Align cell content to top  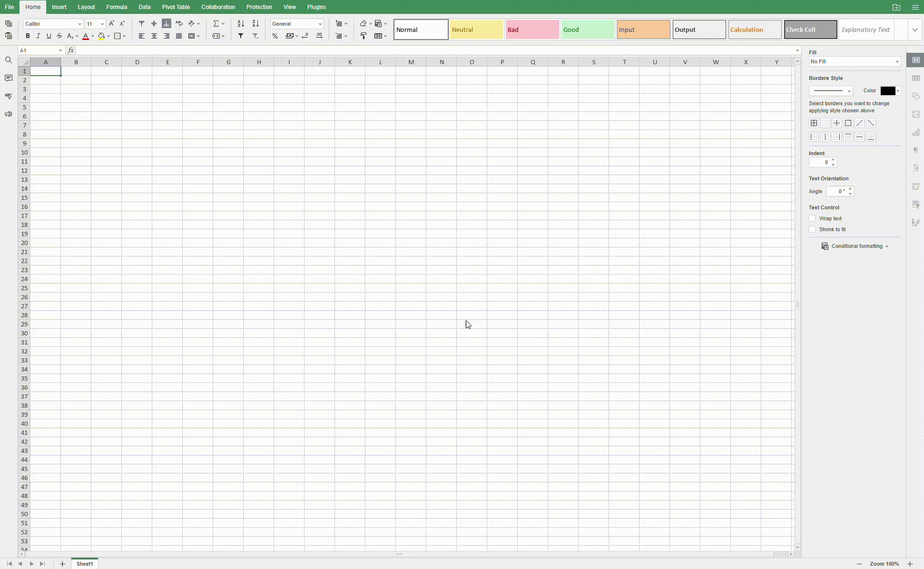click(x=141, y=23)
